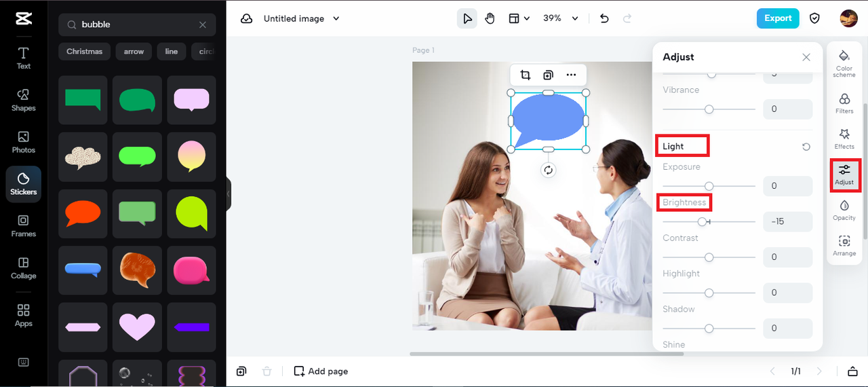Screen dimensions: 868x387
Task: Clear the bubble search text
Action: click(203, 24)
